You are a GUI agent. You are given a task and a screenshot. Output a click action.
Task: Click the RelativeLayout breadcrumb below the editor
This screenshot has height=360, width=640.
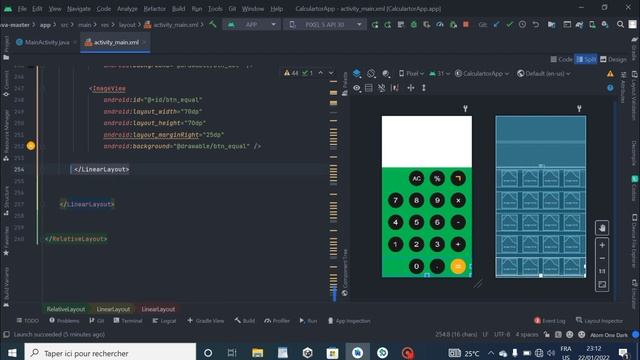coord(66,309)
